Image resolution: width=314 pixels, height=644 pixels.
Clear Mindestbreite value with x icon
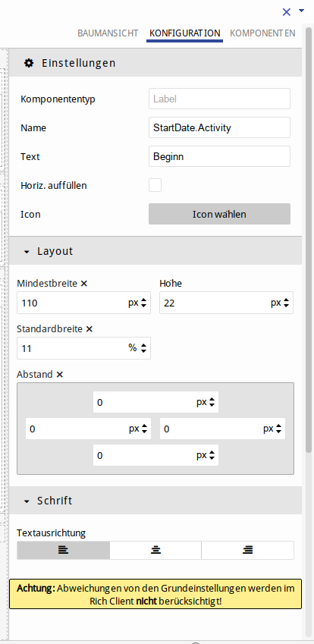(x=83, y=284)
